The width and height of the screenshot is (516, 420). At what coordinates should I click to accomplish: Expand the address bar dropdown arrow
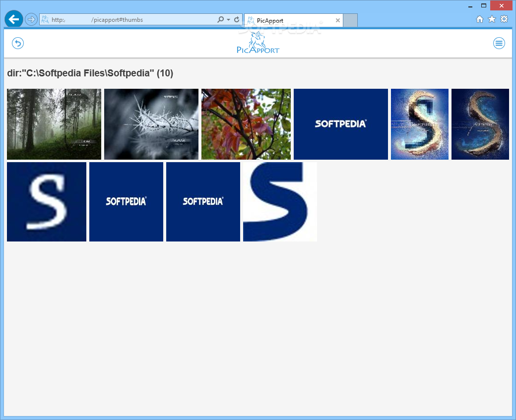click(228, 20)
